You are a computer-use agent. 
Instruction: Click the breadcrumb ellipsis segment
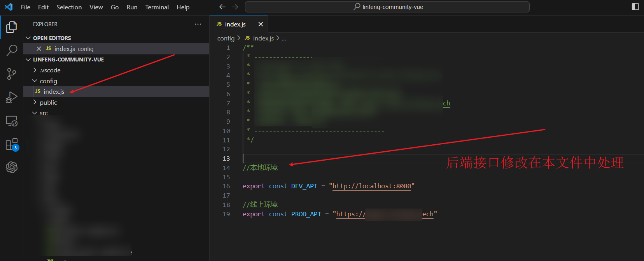pos(284,38)
